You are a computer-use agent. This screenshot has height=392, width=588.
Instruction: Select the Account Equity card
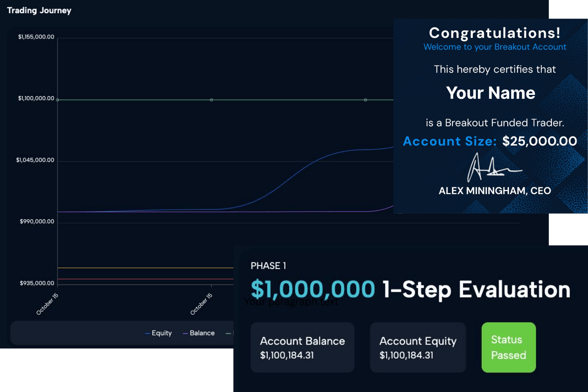(418, 347)
